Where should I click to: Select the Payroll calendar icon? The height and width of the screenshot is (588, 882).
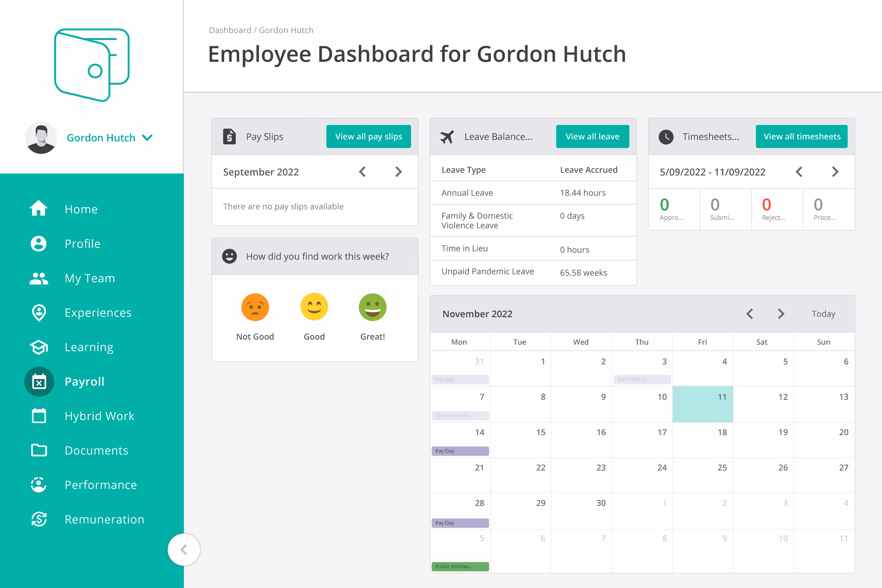coord(39,381)
